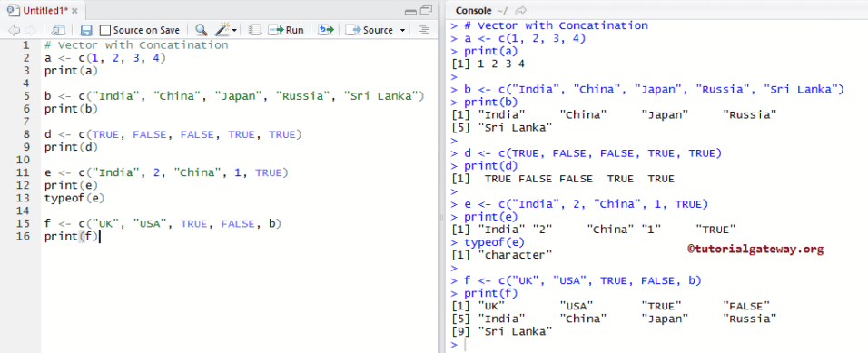Click the ~/ working directory path
Screen dimensions: 868x353
pos(502,11)
